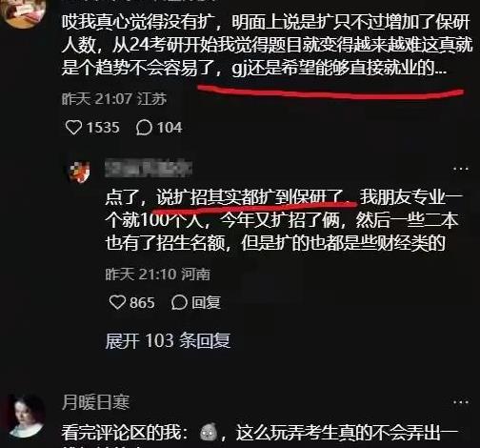Image resolution: width=480 pixels, height=448 pixels.
Task: Like the reply with 865 likes
Action: coord(117,302)
